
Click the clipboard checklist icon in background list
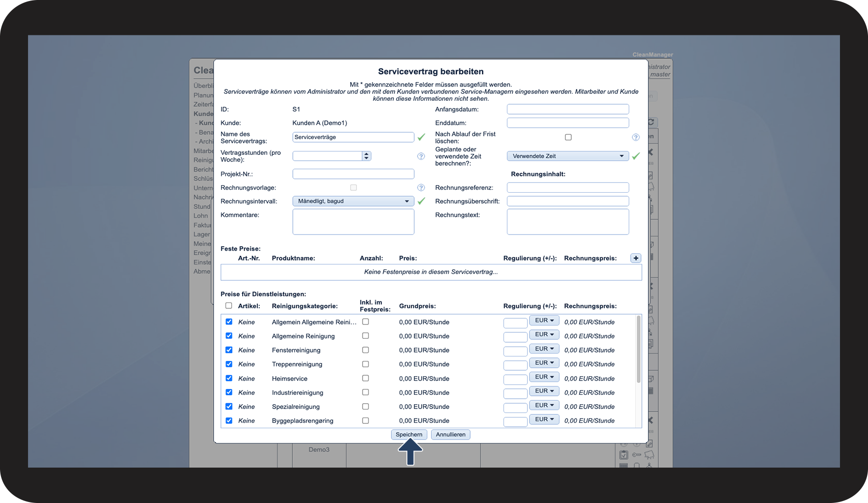point(624,455)
